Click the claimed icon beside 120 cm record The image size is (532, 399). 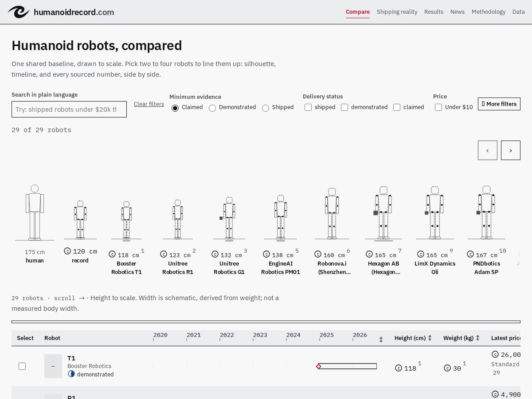coord(67,251)
